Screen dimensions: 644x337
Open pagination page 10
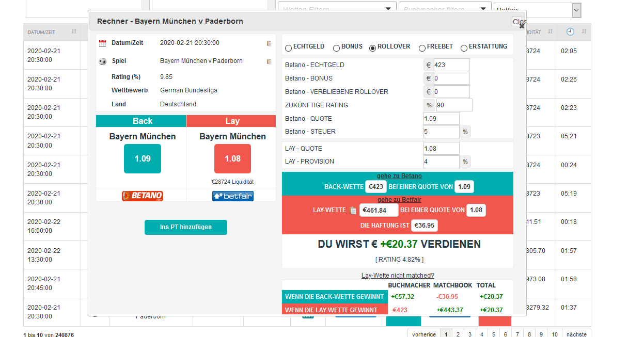(555, 334)
